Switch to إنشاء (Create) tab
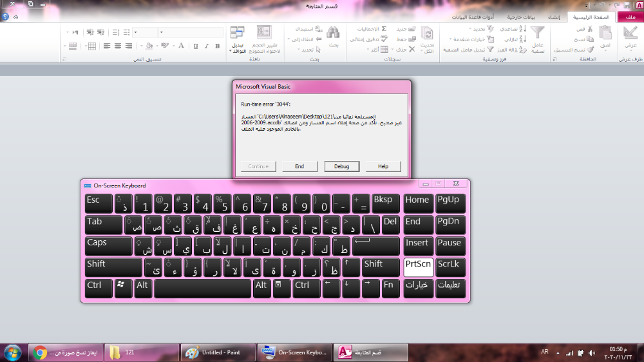Viewport: 644px width, 362px height. point(554,17)
